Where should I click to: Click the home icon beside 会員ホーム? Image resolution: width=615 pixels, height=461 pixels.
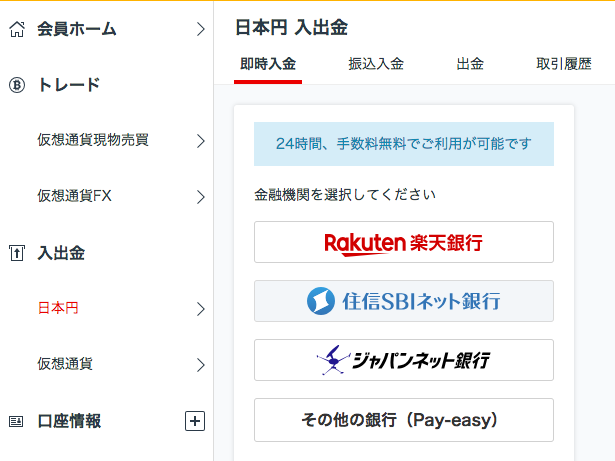click(x=17, y=29)
